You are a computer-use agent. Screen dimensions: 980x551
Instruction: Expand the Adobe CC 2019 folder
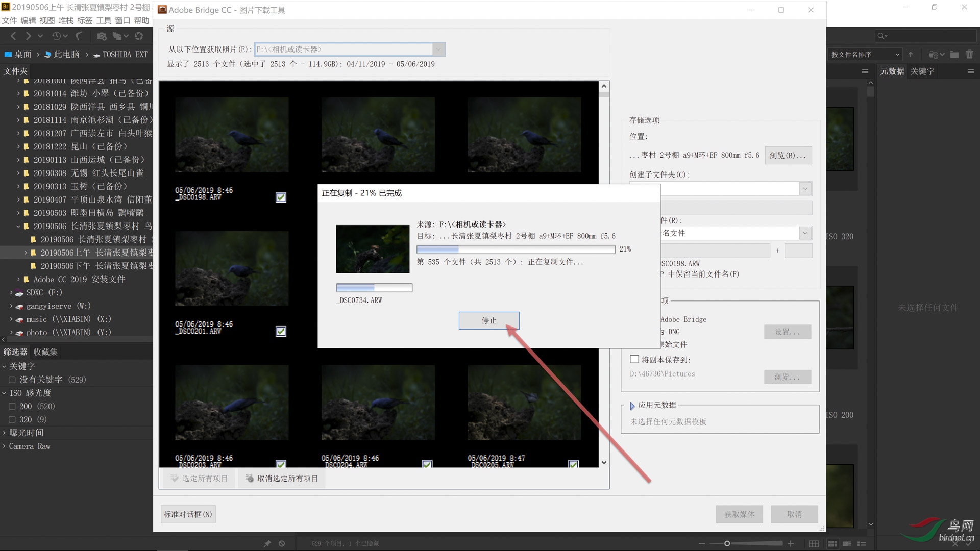pyautogui.click(x=18, y=279)
